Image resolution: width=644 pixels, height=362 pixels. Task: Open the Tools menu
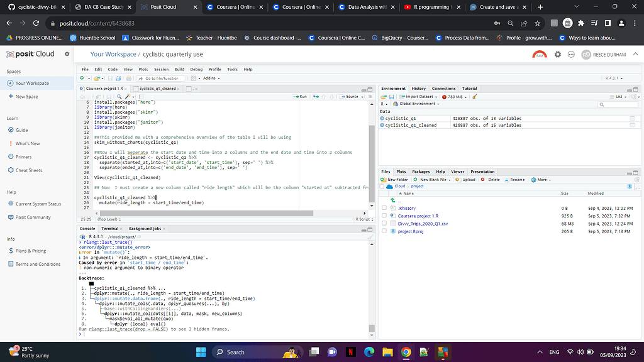(x=232, y=69)
